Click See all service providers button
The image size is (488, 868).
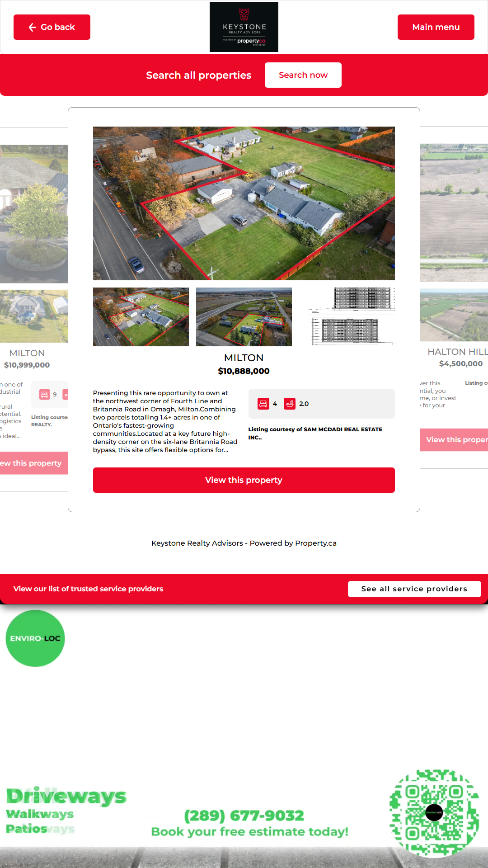(414, 589)
